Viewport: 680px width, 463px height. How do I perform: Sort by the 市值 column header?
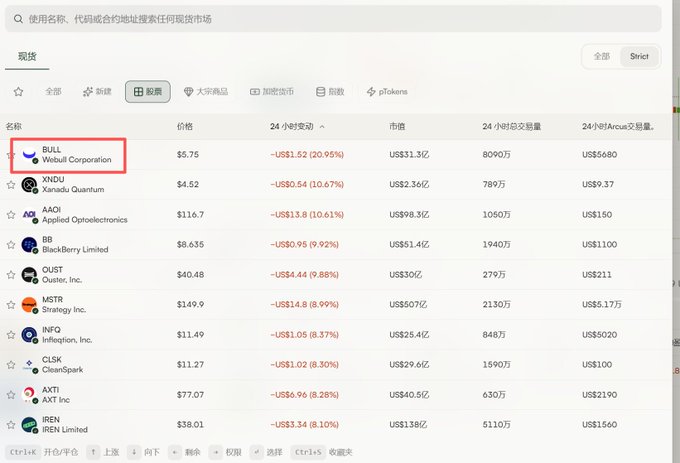[397, 126]
